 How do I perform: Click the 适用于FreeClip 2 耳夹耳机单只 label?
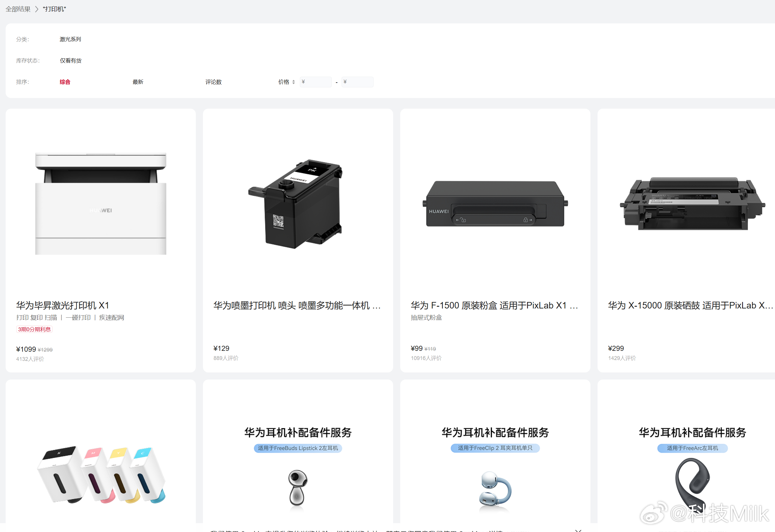click(x=495, y=448)
